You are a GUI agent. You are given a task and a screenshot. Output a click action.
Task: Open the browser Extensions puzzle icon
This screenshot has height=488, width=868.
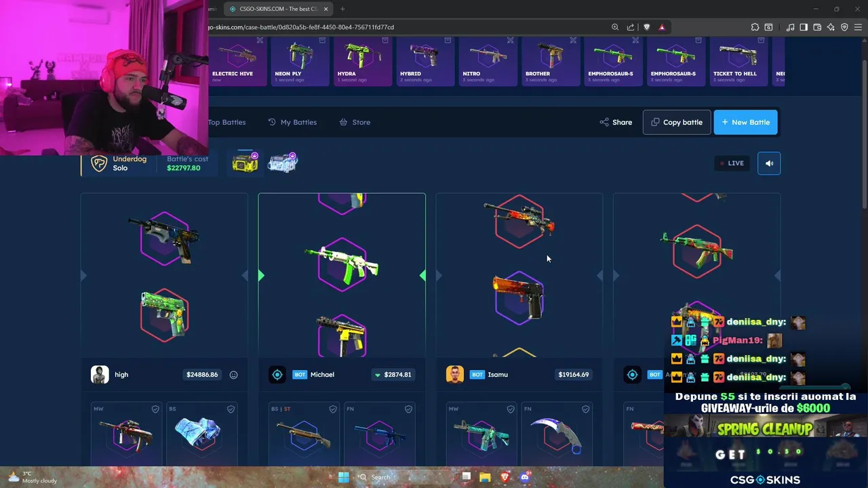click(x=755, y=27)
